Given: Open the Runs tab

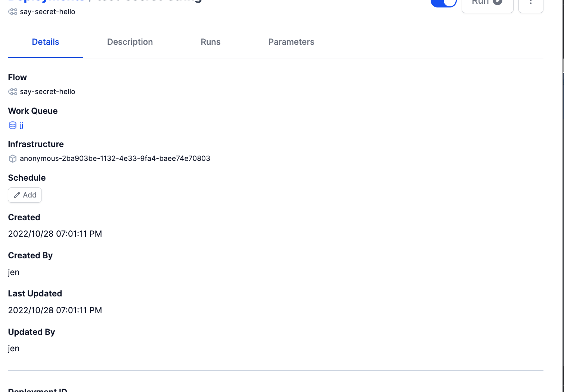Looking at the screenshot, I should pos(210,42).
